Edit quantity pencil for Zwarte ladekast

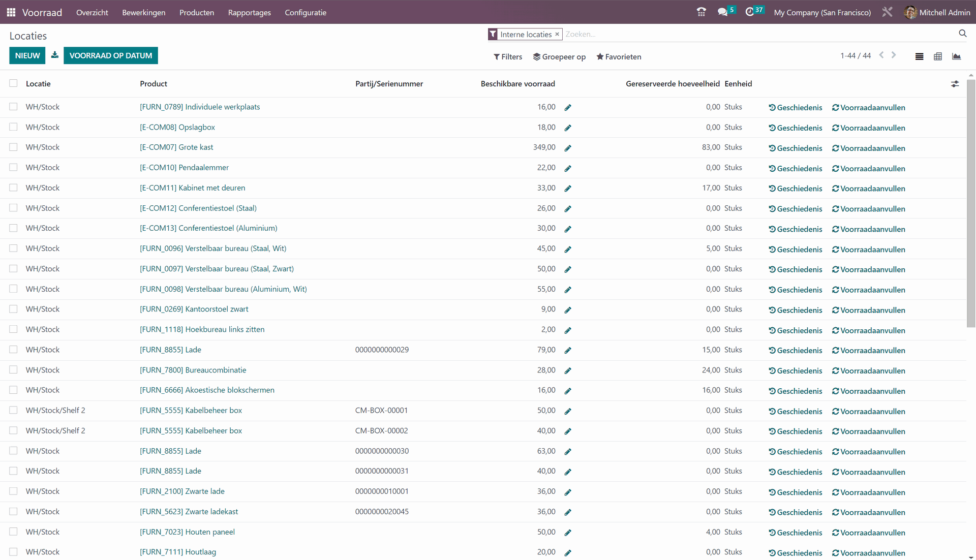(x=568, y=512)
